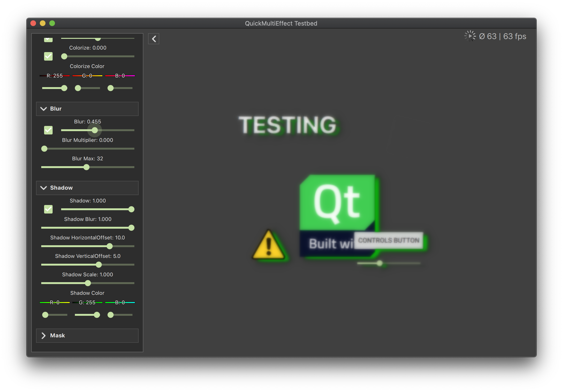Click the Blur slider handle at 0.455
Image resolution: width=563 pixels, height=392 pixels.
95,130
